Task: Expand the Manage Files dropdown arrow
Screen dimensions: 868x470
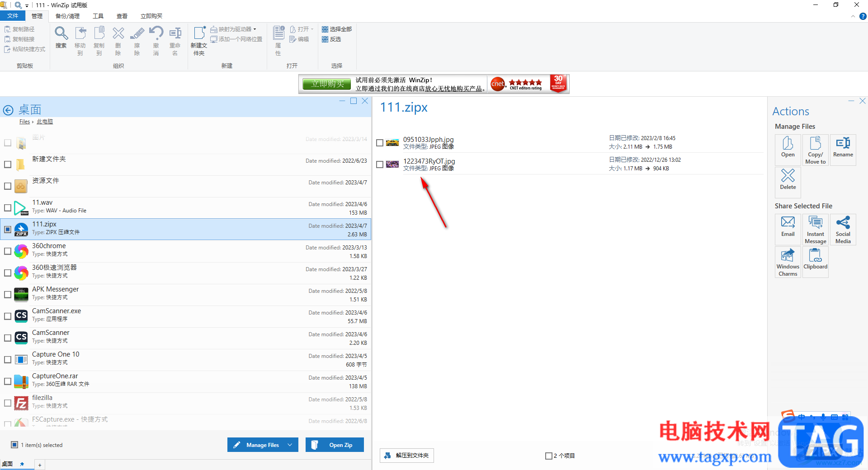Action: 290,445
